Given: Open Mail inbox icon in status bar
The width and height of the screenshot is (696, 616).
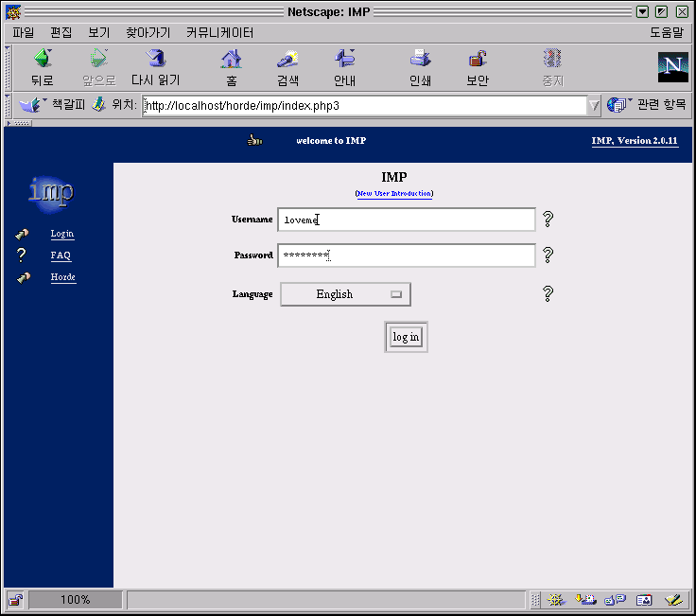Looking at the screenshot, I should click(585, 600).
